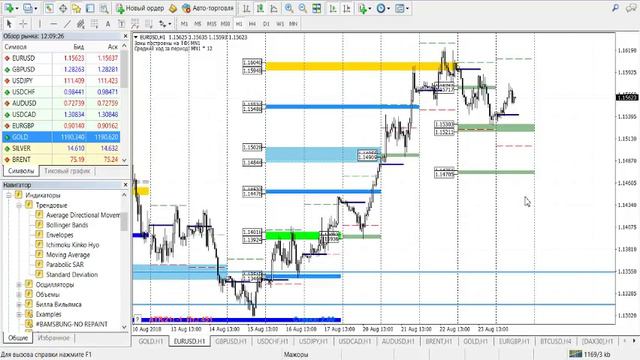Collapse the Трендовые tree node

pos(19,205)
